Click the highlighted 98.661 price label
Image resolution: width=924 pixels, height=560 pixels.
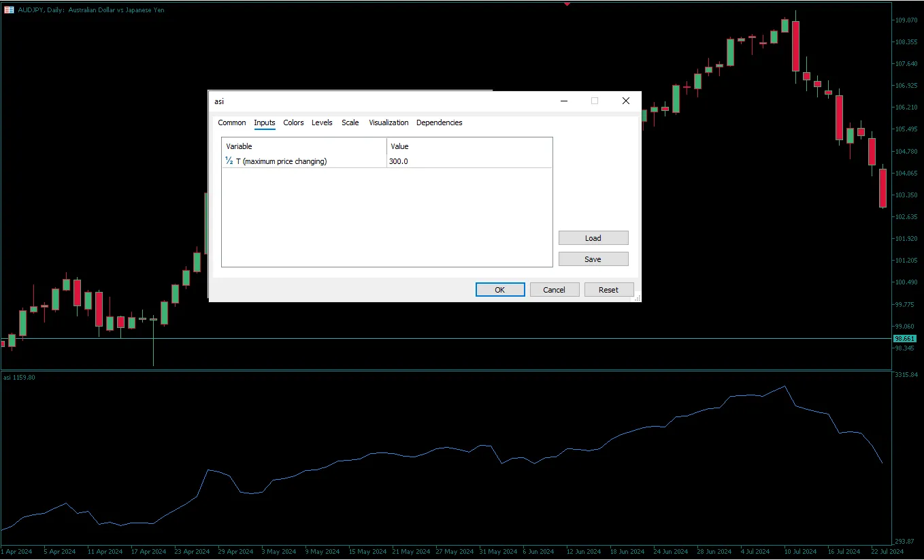[x=906, y=338]
